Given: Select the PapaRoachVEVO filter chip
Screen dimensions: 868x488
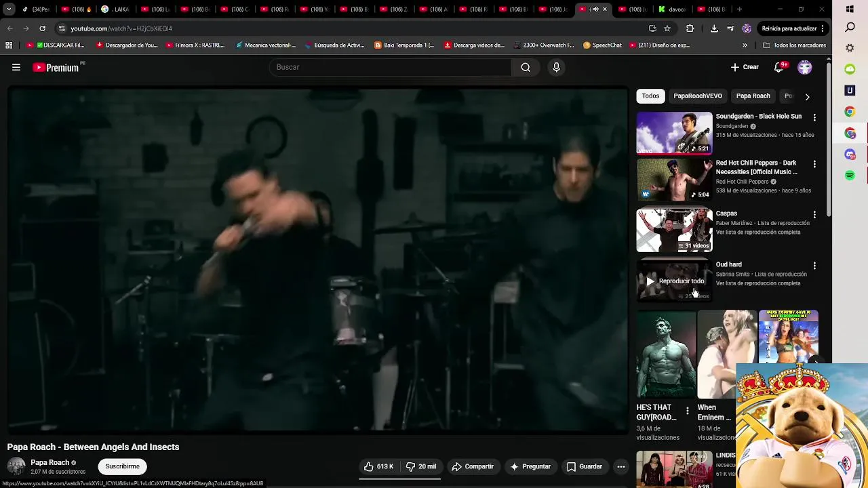Looking at the screenshot, I should click(697, 96).
